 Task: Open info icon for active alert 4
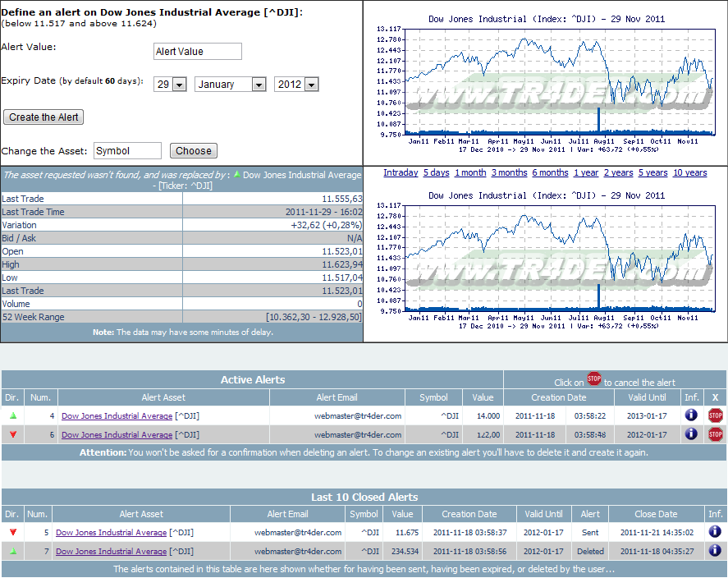[x=691, y=415]
